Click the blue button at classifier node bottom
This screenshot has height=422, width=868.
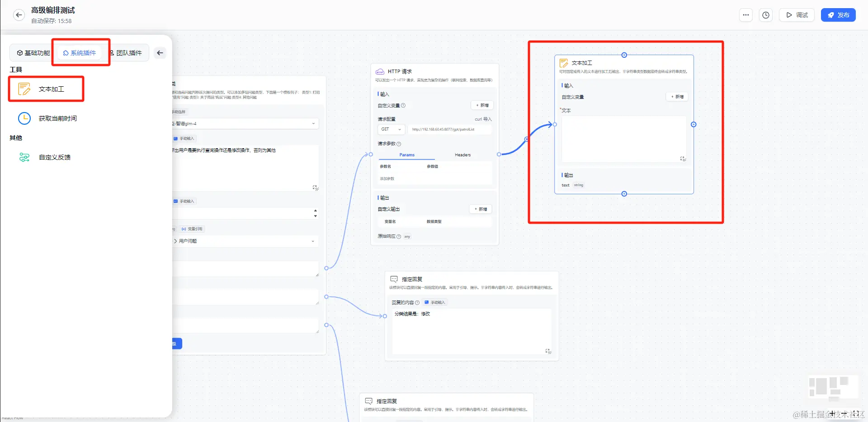coord(177,344)
